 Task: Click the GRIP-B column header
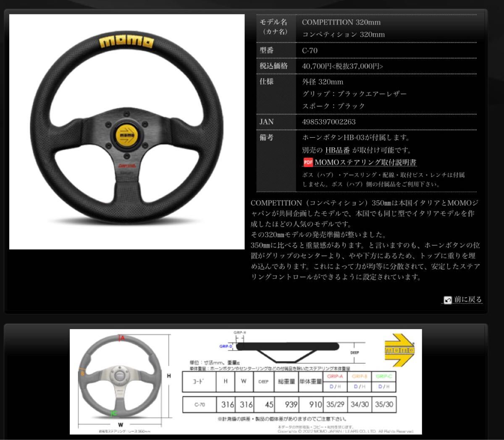pos(360,377)
